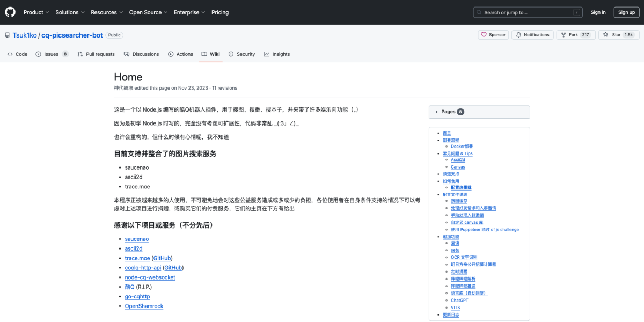Click the search input field
The width and height of the screenshot is (644, 322).
click(526, 12)
